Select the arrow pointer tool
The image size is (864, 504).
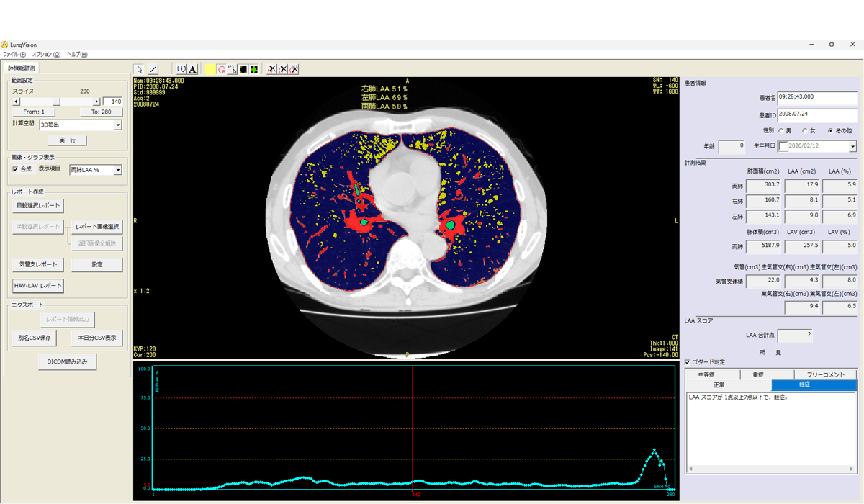click(x=139, y=69)
